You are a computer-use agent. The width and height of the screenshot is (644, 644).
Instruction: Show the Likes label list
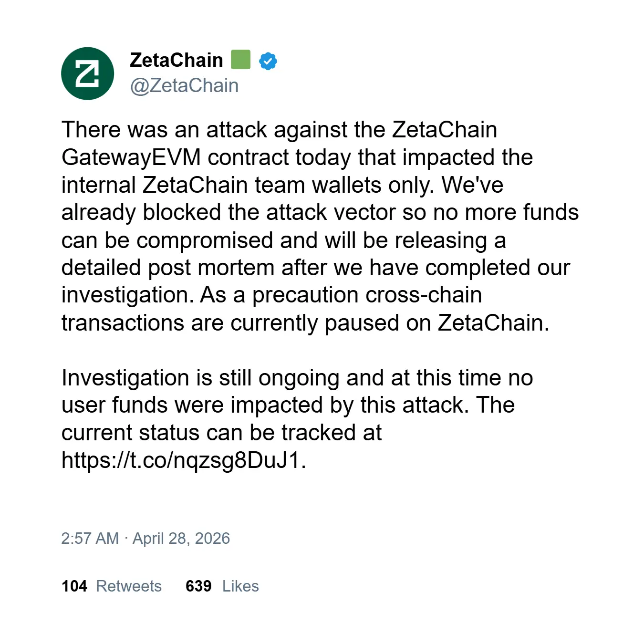[240, 586]
